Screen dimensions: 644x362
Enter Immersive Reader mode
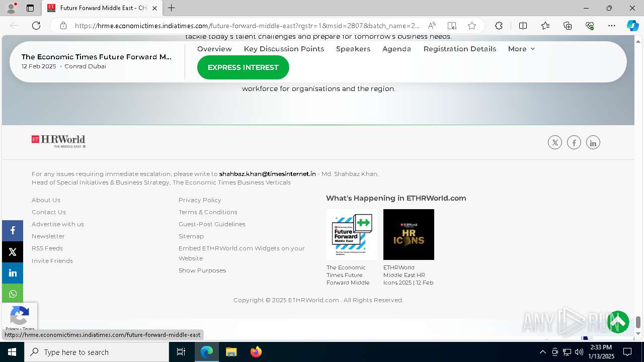click(452, 26)
